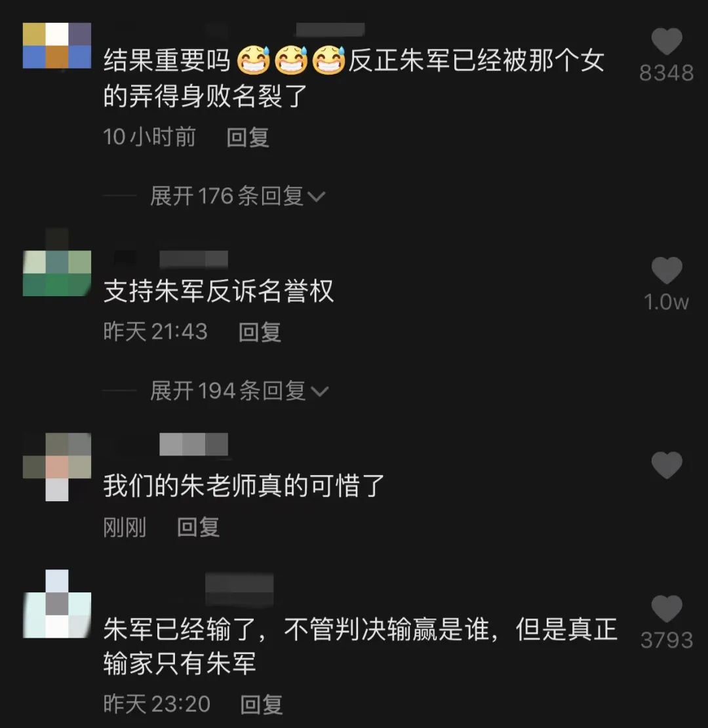Like the 我们的朱老师真的可惜了 comment
This screenshot has width=708, height=728.
pyautogui.click(x=667, y=465)
